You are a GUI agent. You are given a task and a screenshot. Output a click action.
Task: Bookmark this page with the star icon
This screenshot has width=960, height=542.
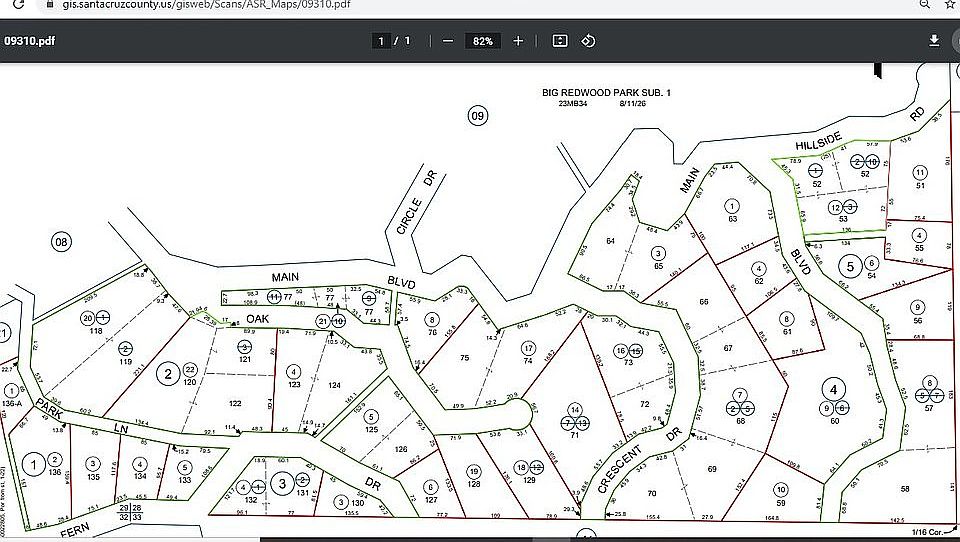(950, 4)
